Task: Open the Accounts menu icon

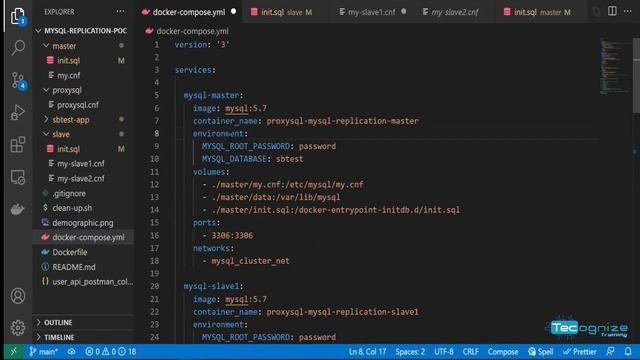Action: (18, 296)
